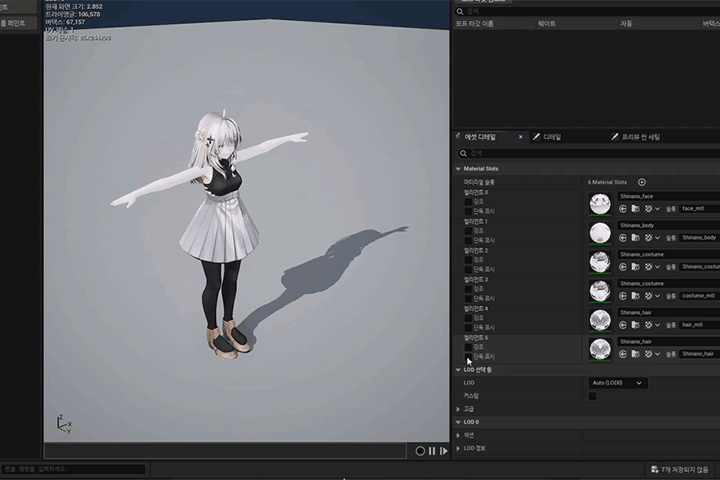Toggle 단독 표시 isolate for 엘리먼트 5
The height and width of the screenshot is (480, 720).
(x=468, y=357)
